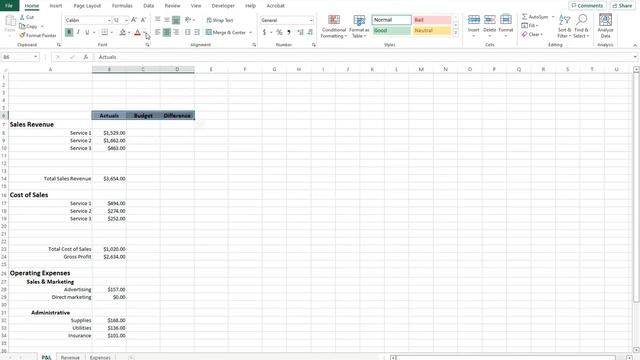Click the Orientation icon
Image resolution: width=640 pixels, height=360 pixels.
click(188, 20)
